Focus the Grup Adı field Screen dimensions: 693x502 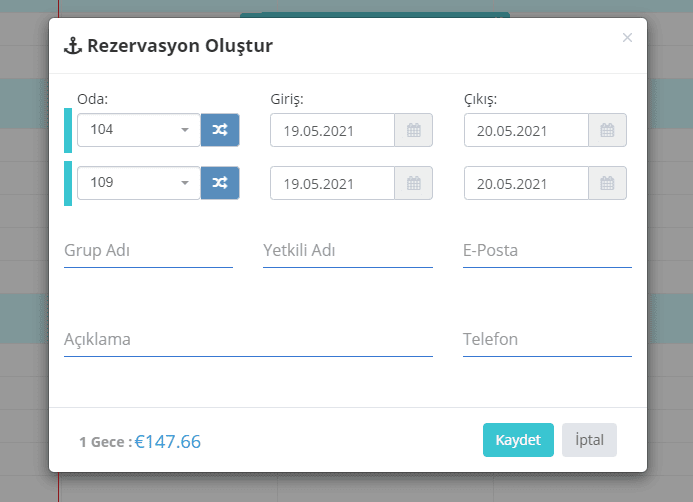[148, 251]
